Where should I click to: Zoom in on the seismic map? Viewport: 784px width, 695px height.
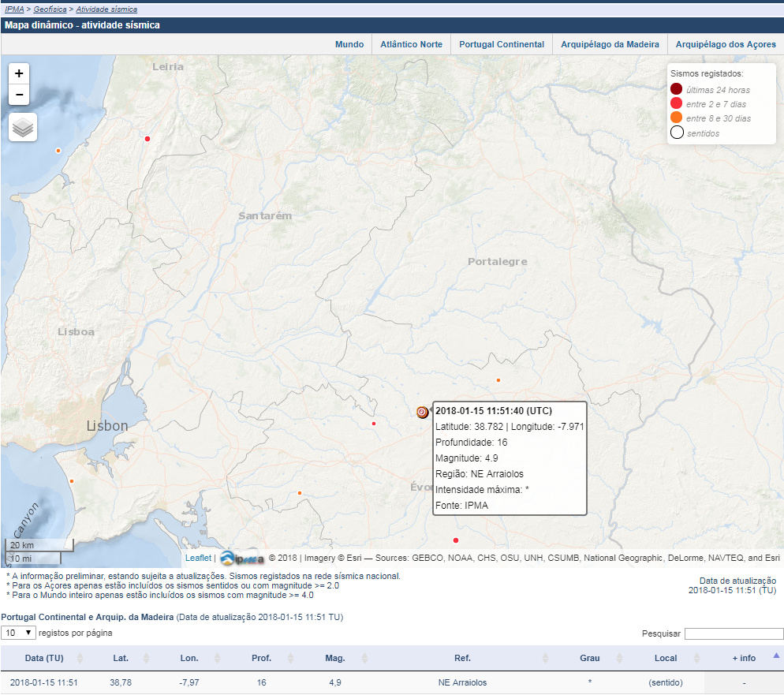pyautogui.click(x=19, y=73)
